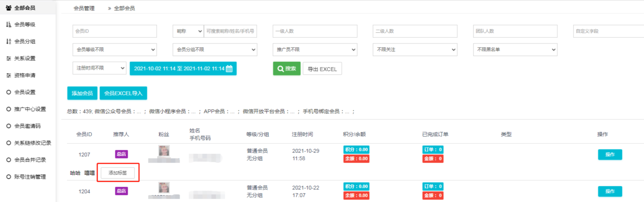Click the calendar icon in date range
Image resolution: width=644 pixels, height=202 pixels.
pos(229,68)
